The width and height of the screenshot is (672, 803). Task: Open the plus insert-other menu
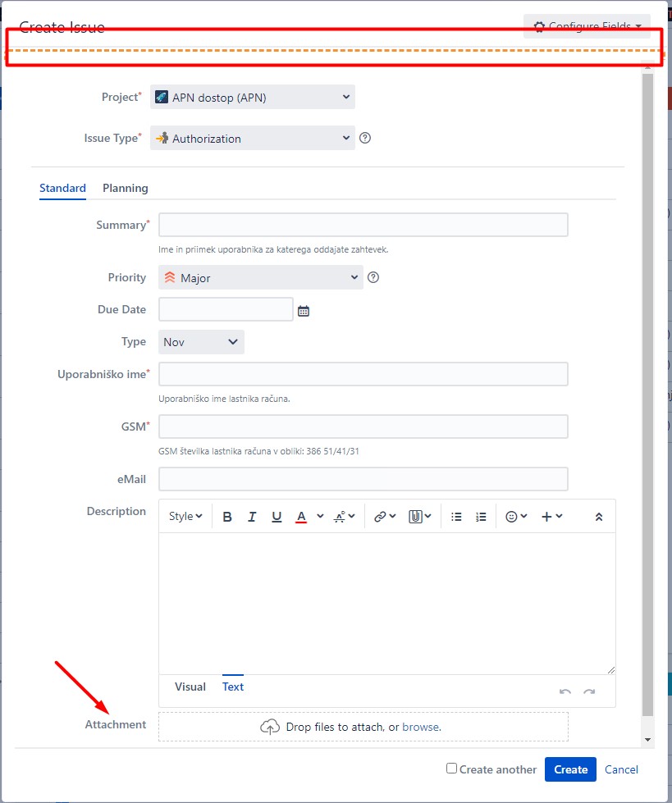[551, 516]
